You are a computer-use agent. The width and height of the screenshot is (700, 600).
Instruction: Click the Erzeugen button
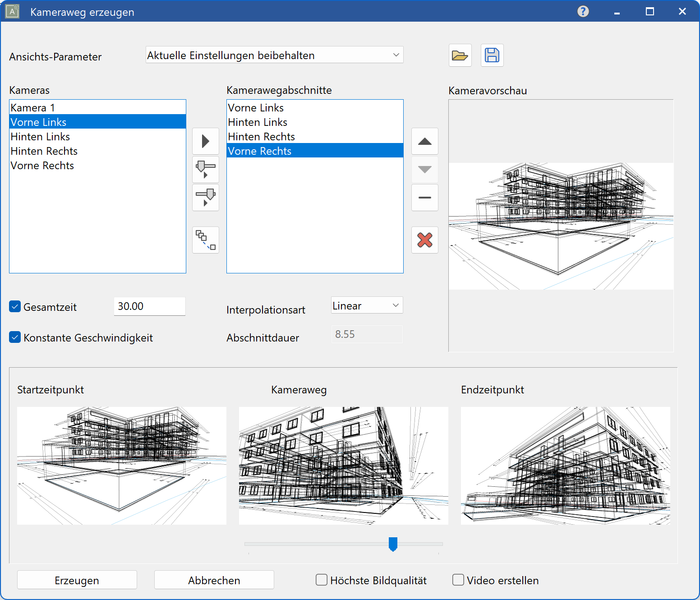[77, 580]
